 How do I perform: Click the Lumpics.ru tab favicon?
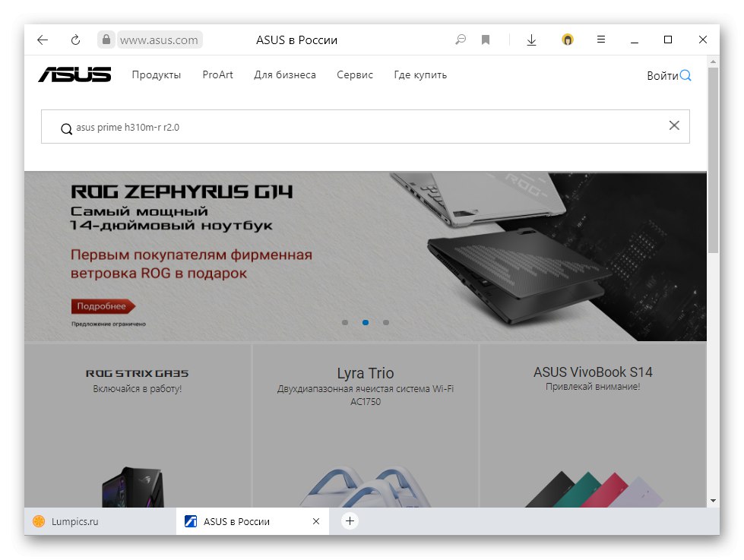click(x=39, y=521)
